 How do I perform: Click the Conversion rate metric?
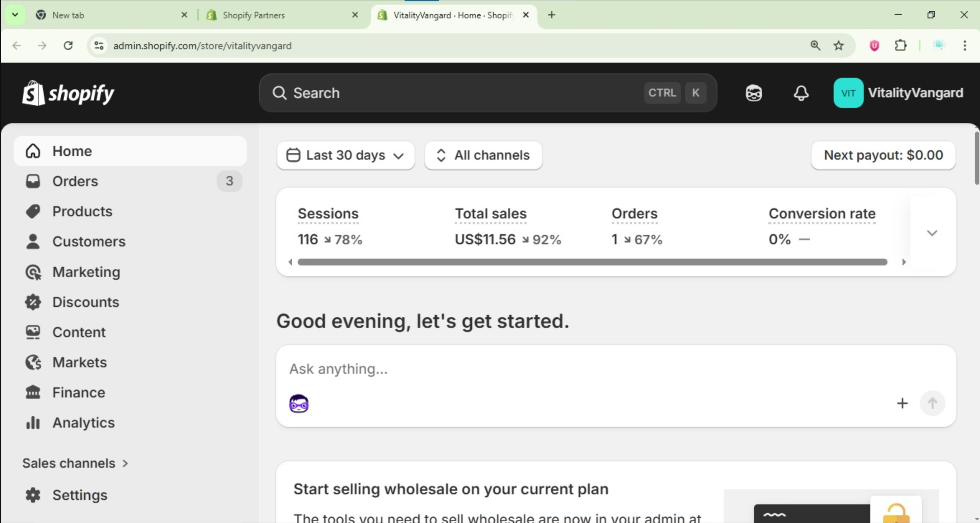point(822,227)
